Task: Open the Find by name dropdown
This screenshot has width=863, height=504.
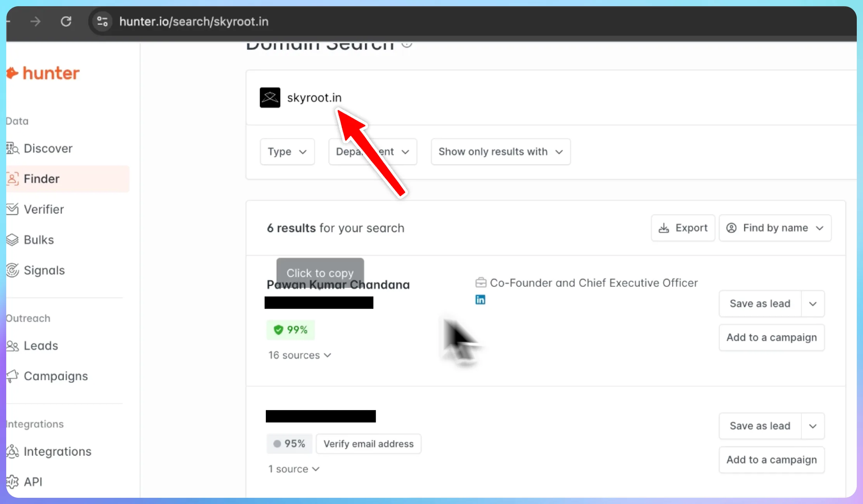Action: tap(775, 228)
